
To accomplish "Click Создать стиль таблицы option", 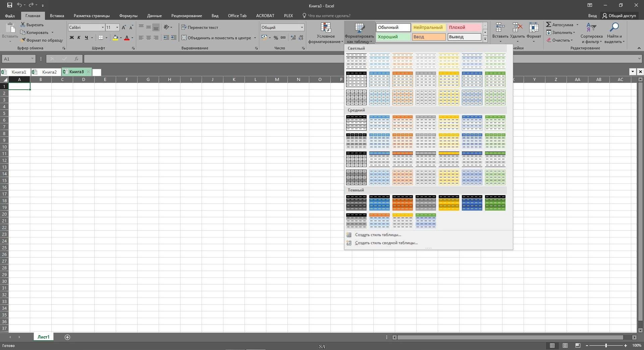I will pyautogui.click(x=378, y=235).
